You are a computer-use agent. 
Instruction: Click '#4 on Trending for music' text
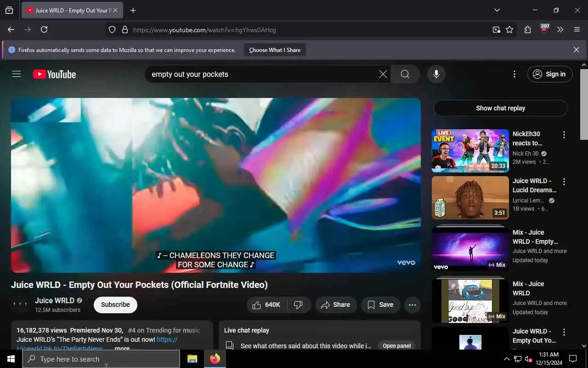click(x=164, y=330)
